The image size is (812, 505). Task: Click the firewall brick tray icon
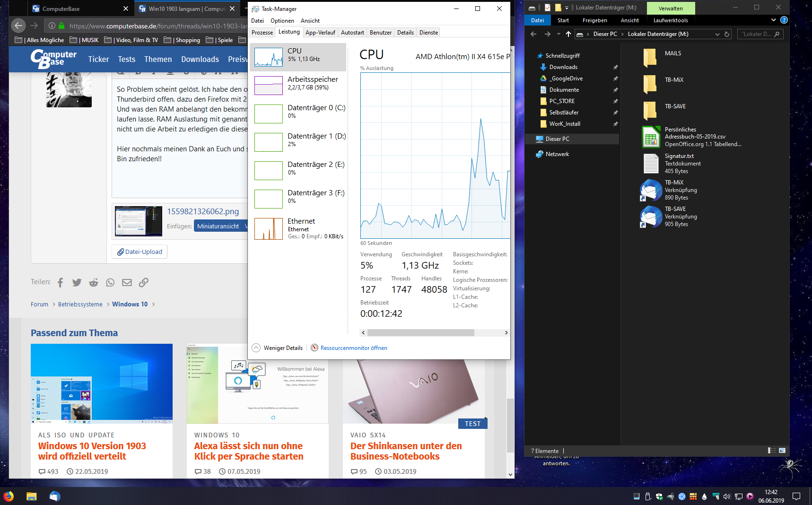pyautogui.click(x=693, y=496)
